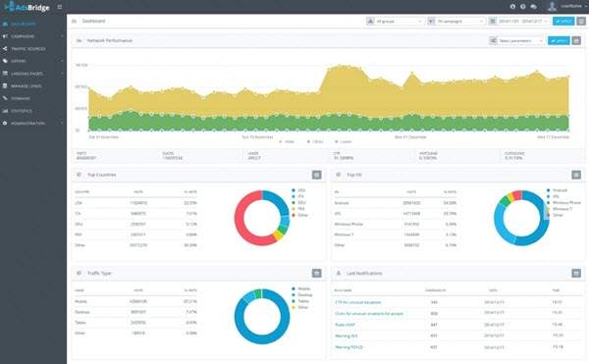Expand the Offers submenu arrow
Image resolution: width=589 pixels, height=364 pixels.
pos(62,61)
